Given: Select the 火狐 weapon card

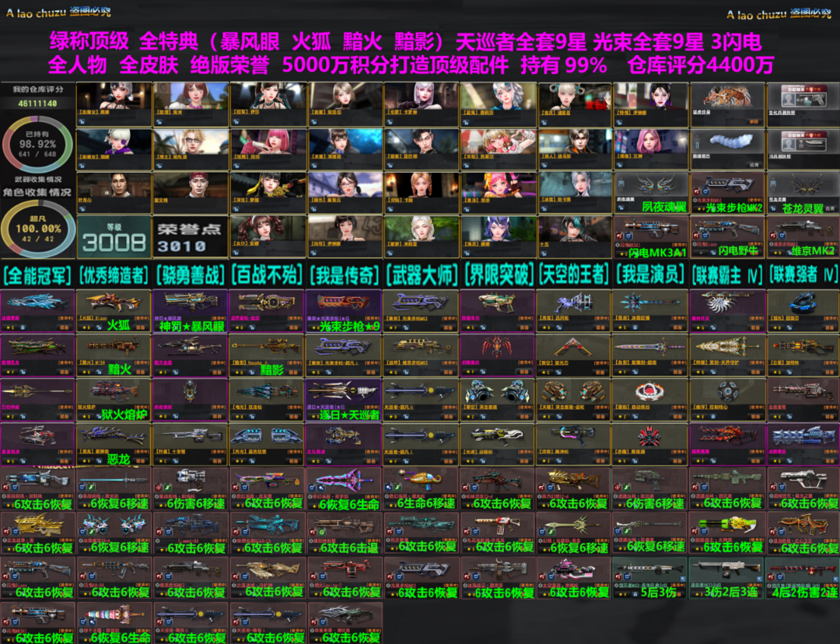Looking at the screenshot, I should [x=114, y=311].
